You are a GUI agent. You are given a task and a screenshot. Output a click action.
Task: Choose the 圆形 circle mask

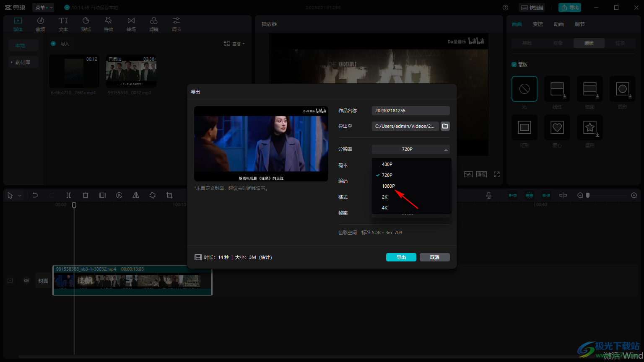pyautogui.click(x=623, y=89)
